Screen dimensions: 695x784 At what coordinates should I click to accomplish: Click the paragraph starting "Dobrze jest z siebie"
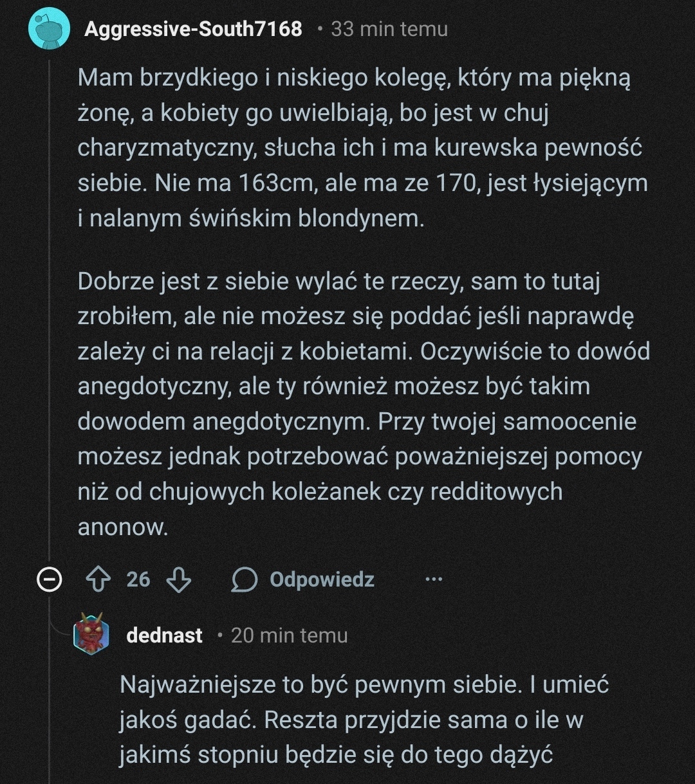pos(360,386)
